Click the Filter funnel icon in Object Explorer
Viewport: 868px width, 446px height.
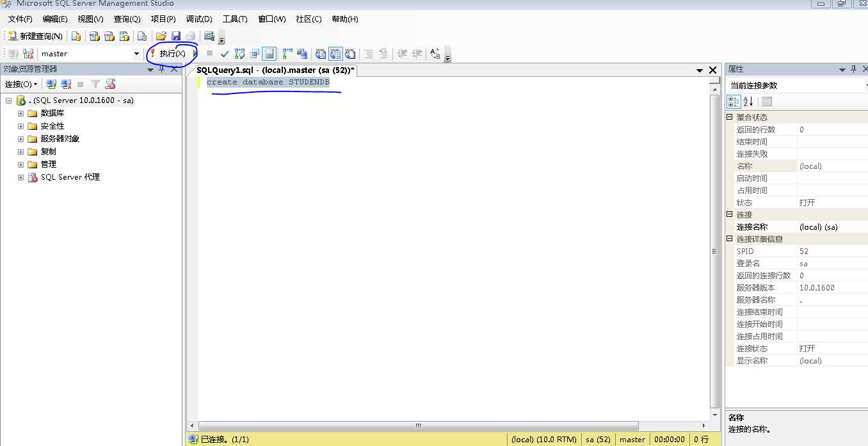(95, 84)
